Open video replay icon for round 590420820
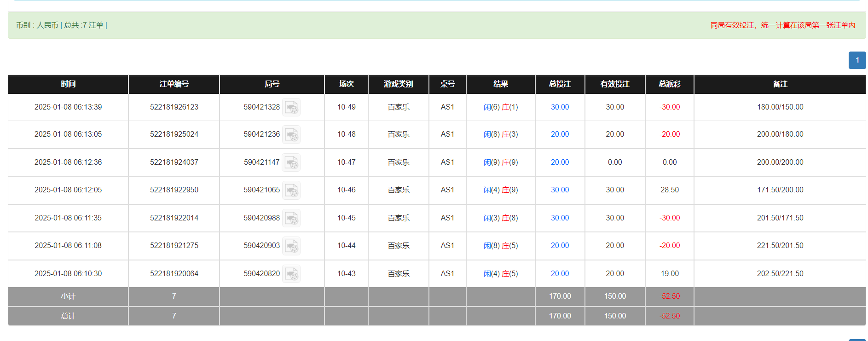Image resolution: width=868 pixels, height=341 pixels. (x=291, y=274)
